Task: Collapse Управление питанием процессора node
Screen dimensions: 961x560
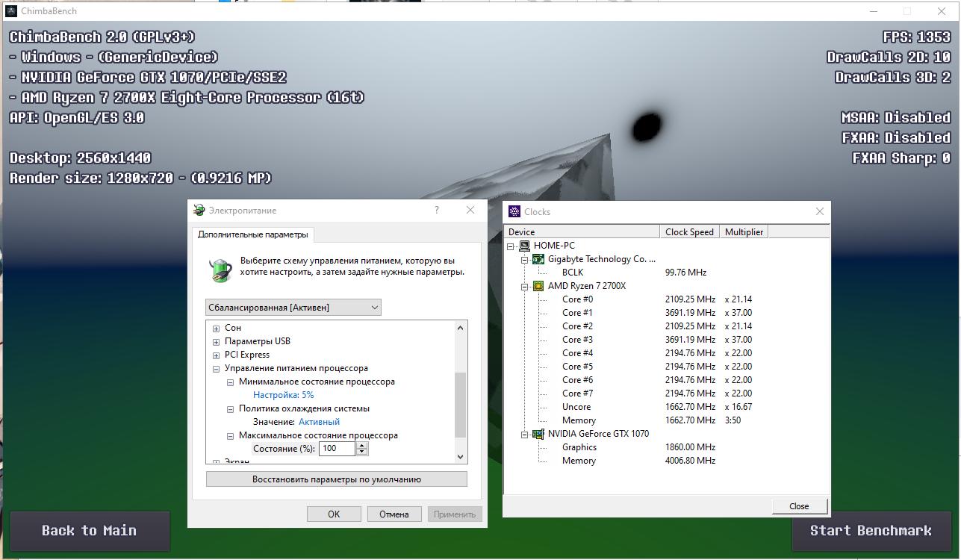Action: tap(216, 368)
